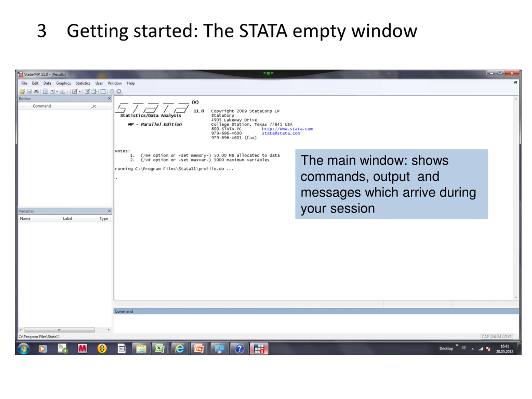The width and height of the screenshot is (532, 399).
Task: Open the File menu
Action: 24,83
